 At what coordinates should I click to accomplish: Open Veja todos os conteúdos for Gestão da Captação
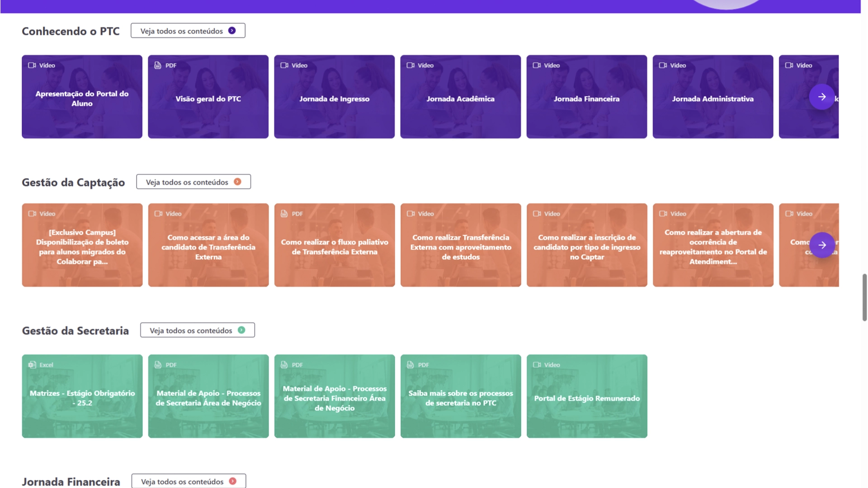[193, 182]
